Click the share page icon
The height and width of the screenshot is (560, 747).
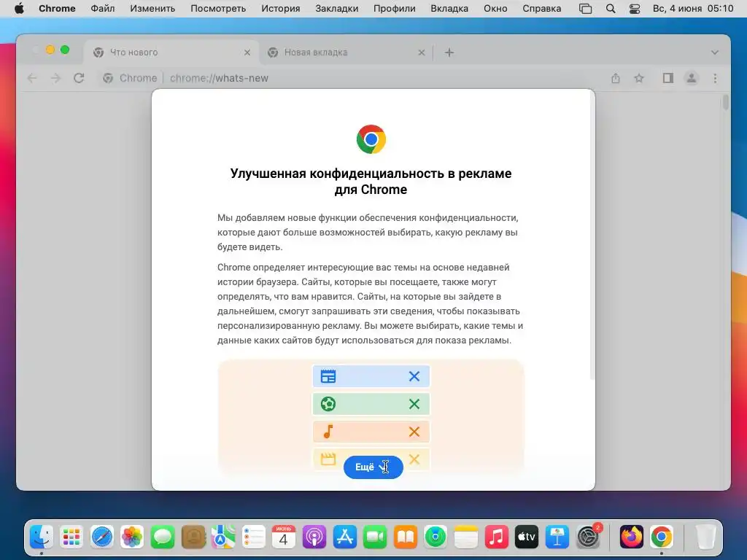click(x=616, y=78)
